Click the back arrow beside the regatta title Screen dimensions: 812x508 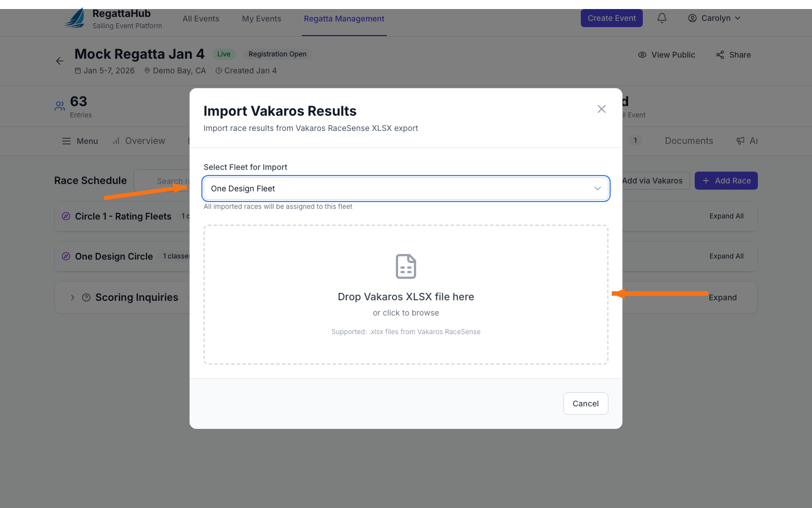(x=60, y=61)
